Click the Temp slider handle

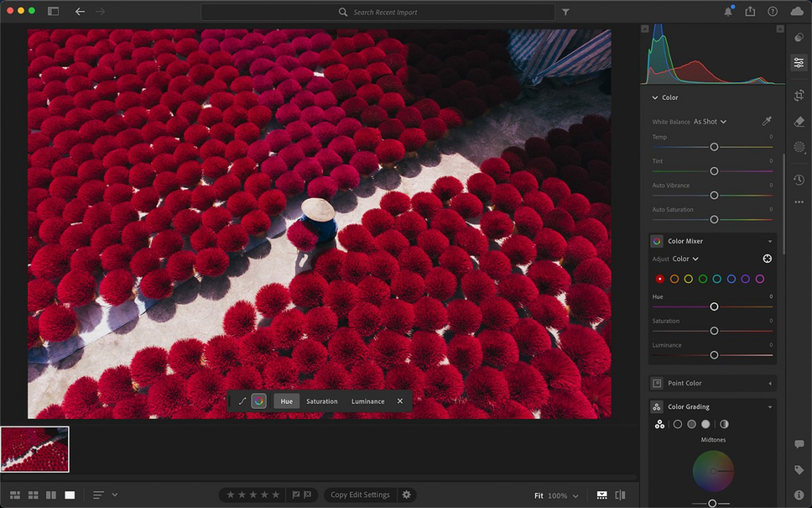click(714, 147)
